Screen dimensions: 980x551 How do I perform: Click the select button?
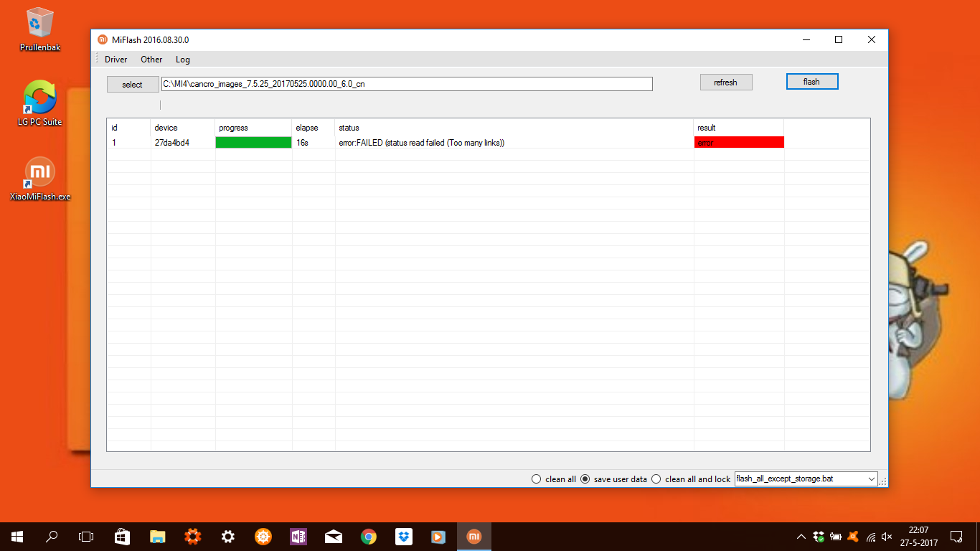pyautogui.click(x=133, y=85)
